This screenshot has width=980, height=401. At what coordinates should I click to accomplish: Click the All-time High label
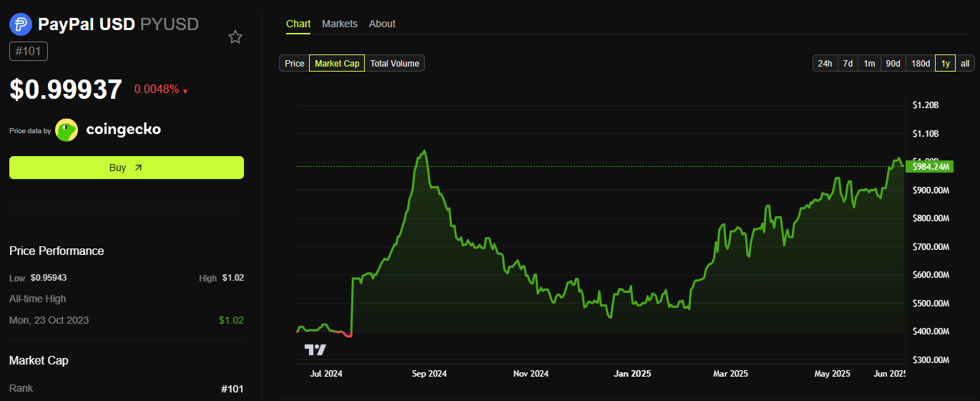point(38,299)
